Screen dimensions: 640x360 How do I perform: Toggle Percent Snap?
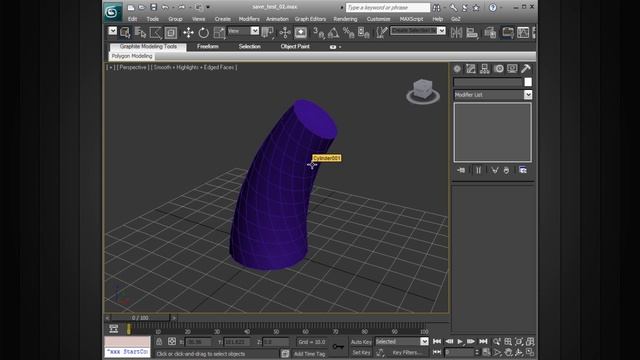point(348,32)
